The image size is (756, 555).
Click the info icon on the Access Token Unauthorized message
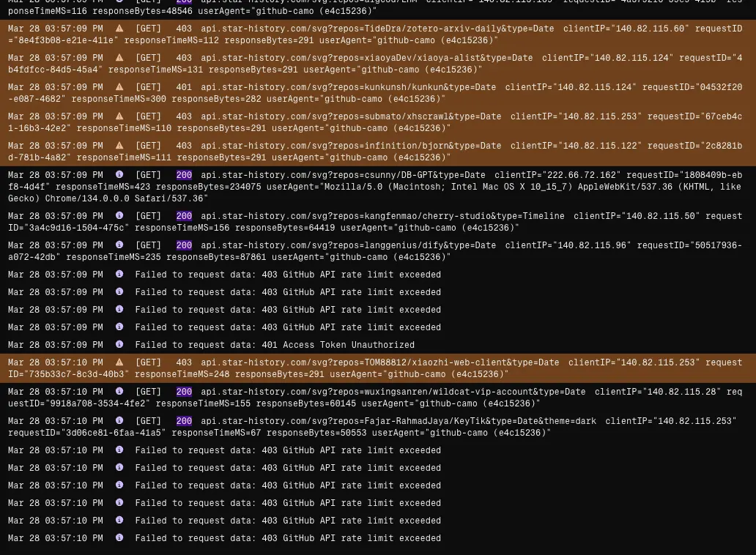[x=119, y=345]
